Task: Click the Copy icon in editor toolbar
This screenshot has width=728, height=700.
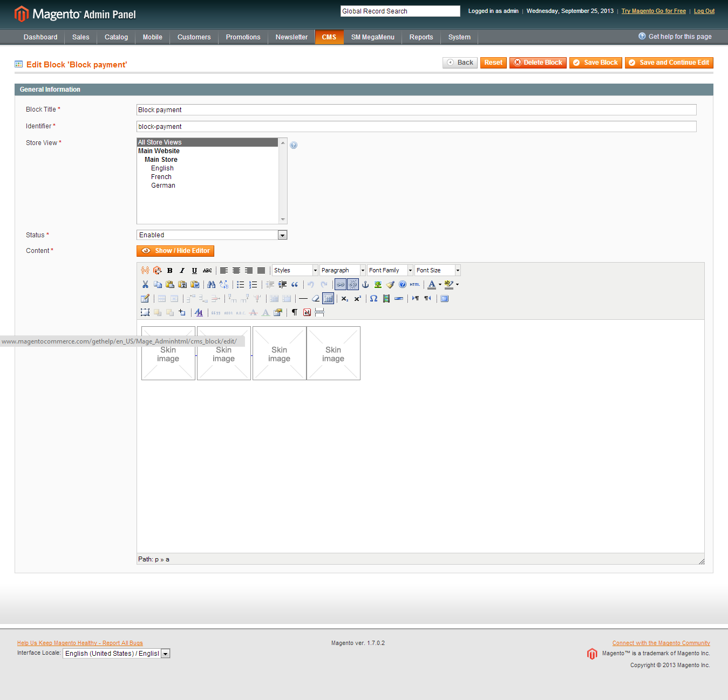Action: pyautogui.click(x=158, y=284)
